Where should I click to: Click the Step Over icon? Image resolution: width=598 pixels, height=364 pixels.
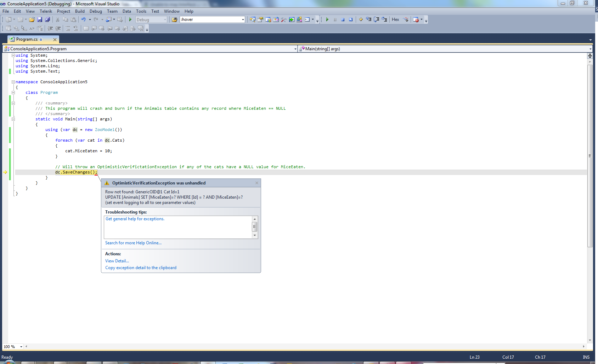(376, 19)
